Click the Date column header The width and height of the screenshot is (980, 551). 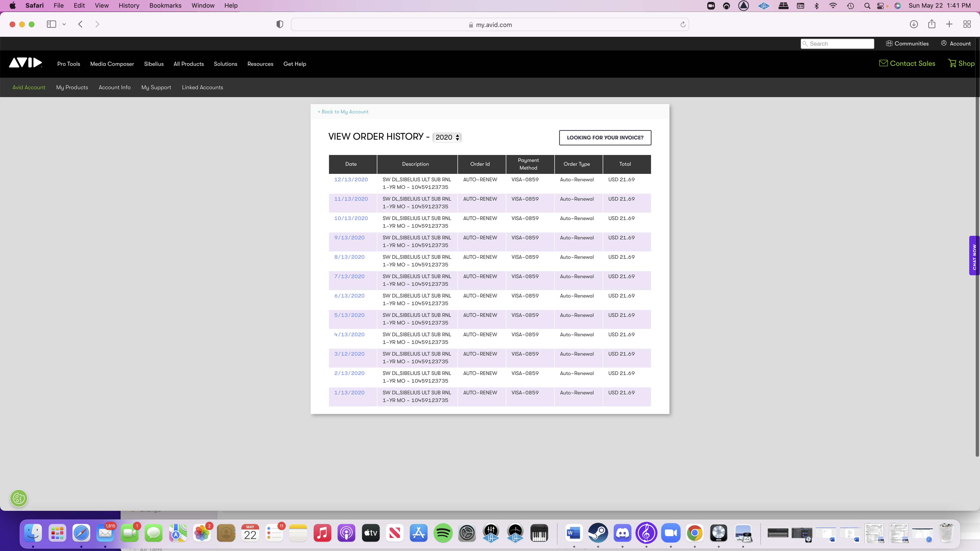(x=353, y=164)
